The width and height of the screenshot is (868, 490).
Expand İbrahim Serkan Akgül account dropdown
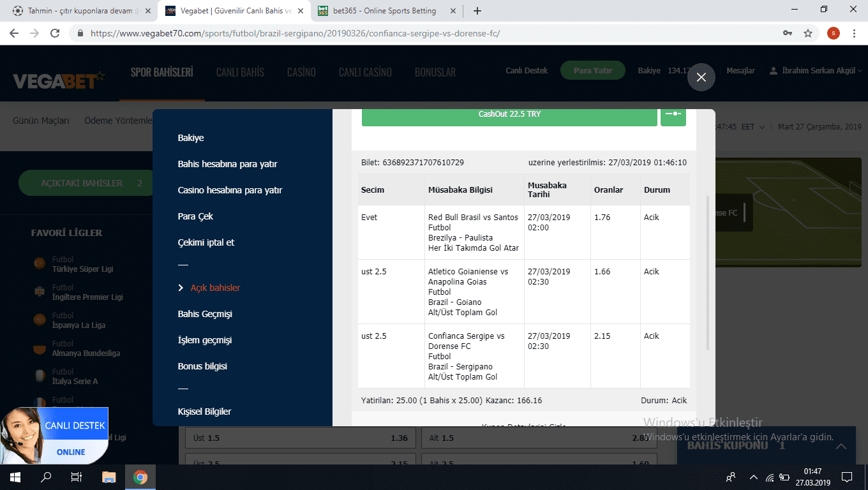coord(816,71)
